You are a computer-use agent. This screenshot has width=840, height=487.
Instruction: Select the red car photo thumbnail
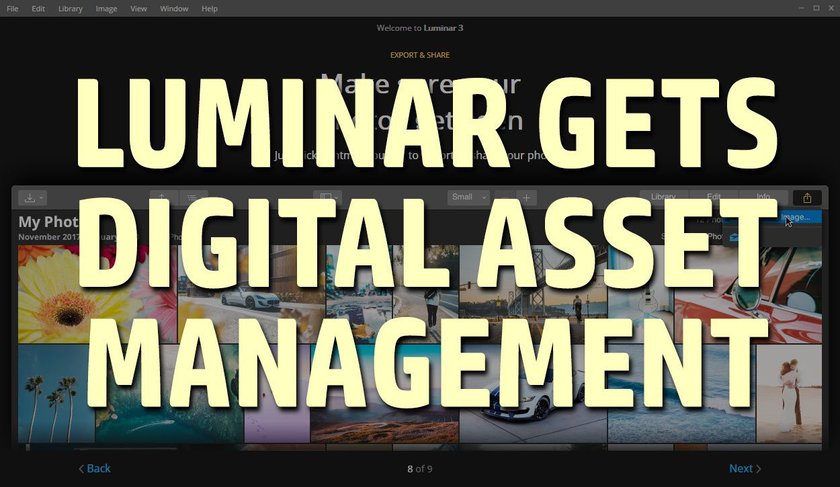point(748,294)
